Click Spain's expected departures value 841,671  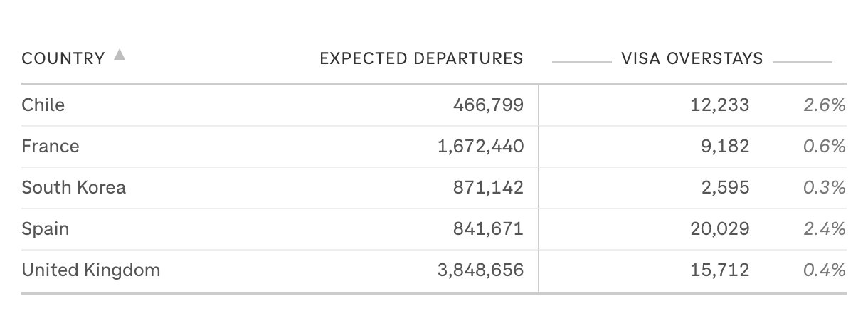488,229
